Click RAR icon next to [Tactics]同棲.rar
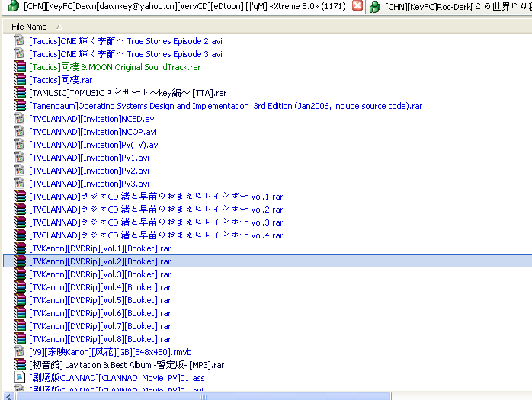The height and width of the screenshot is (400, 532). 20,80
